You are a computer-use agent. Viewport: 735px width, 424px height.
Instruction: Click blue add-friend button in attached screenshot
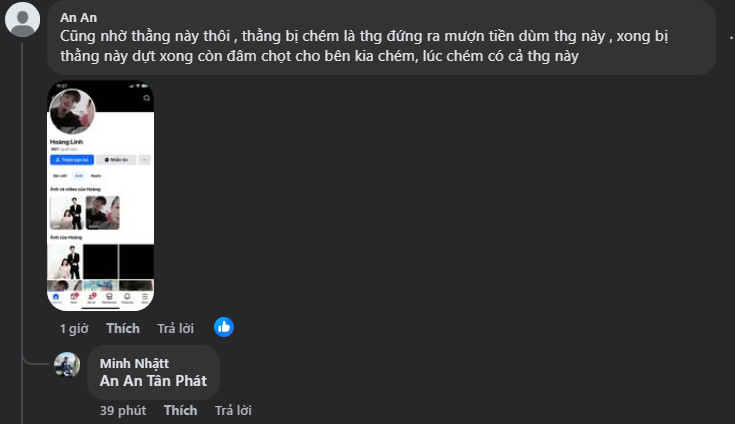71,160
